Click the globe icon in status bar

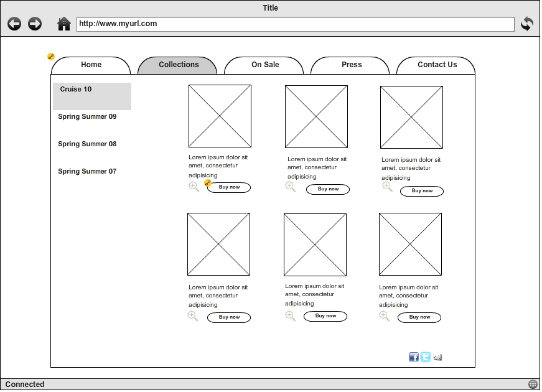click(533, 384)
